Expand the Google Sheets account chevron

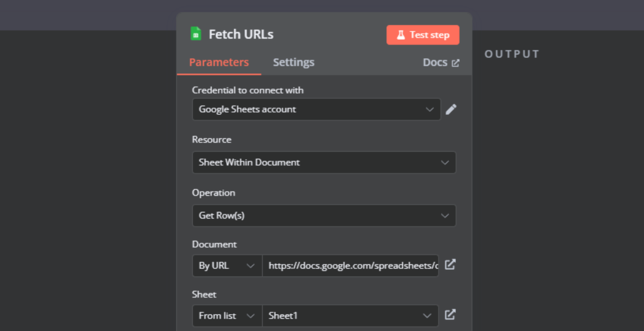(x=429, y=109)
